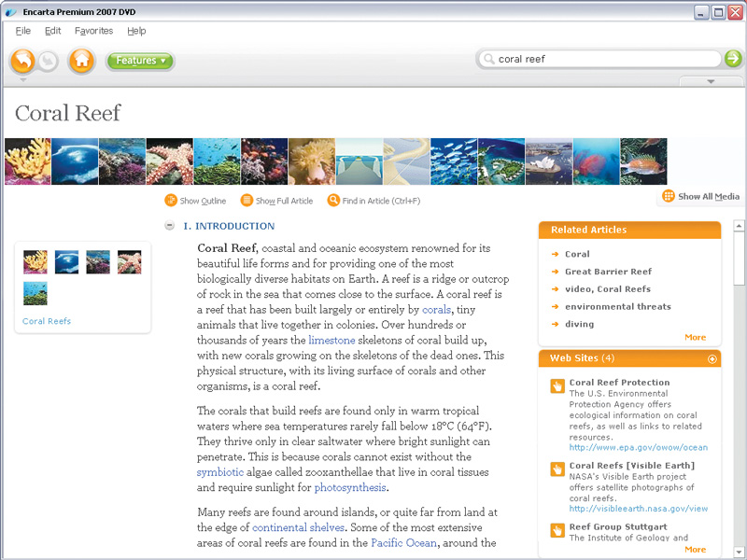The height and width of the screenshot is (560, 747).
Task: Expand the Web Sites panel plus button
Action: (712, 359)
